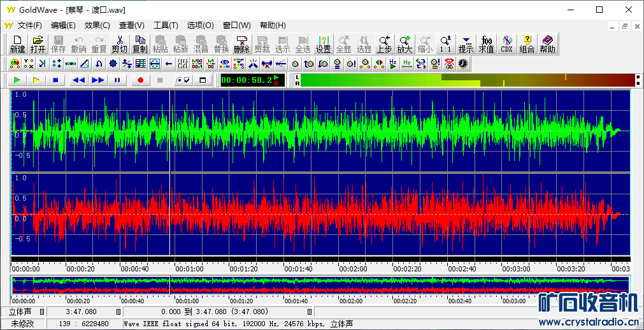Screen dimensions: 644x330
Task: Open the 编辑(E) menu
Action: (63, 25)
